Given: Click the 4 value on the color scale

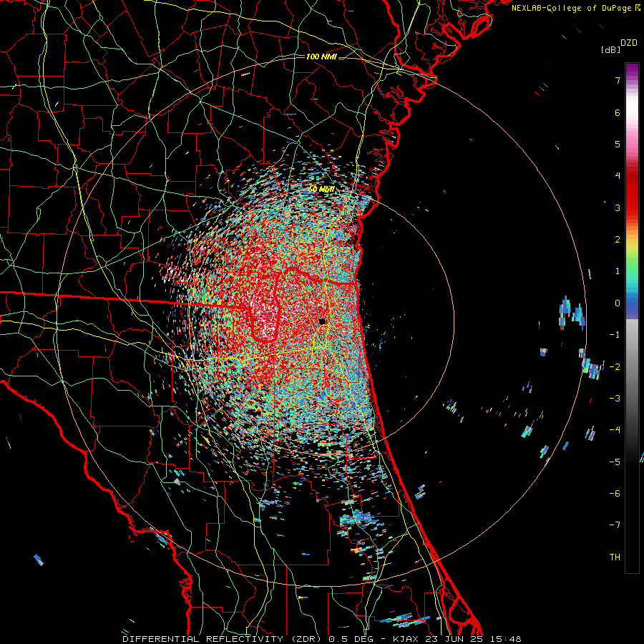Looking at the screenshot, I should [x=618, y=176].
